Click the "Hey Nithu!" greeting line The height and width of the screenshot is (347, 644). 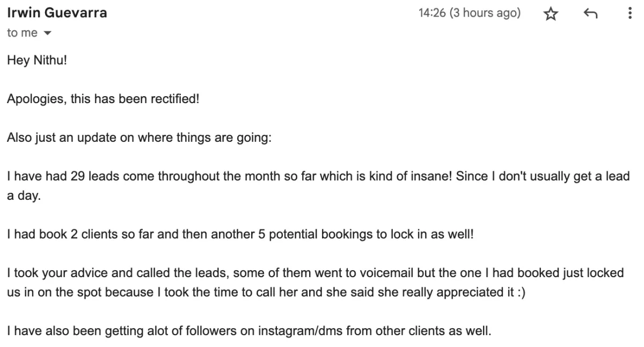point(37,61)
